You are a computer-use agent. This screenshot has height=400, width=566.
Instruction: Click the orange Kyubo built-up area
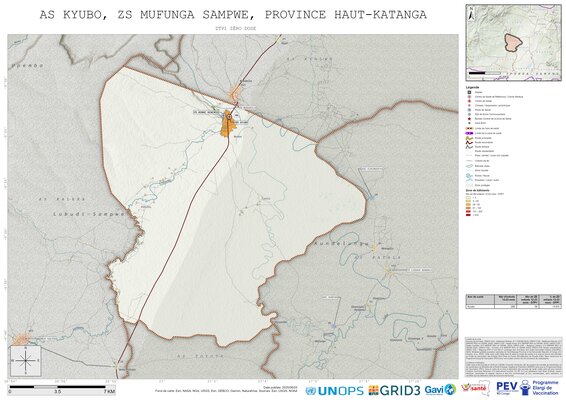tap(227, 125)
